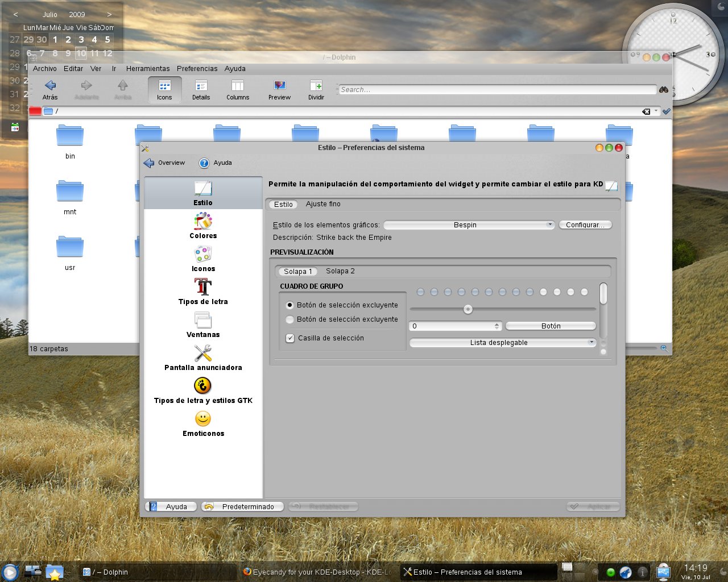Open Tipos de letra category
This screenshot has width=728, height=582.
(x=203, y=292)
